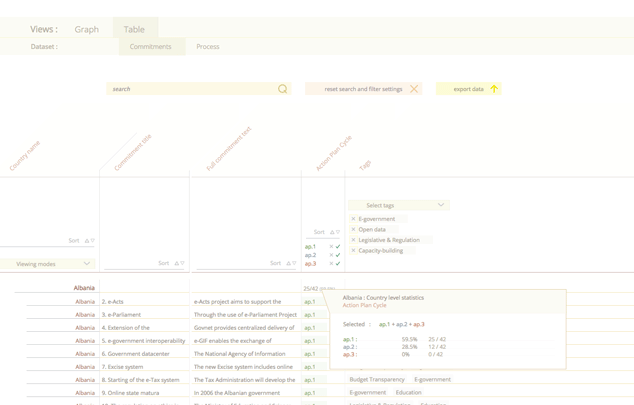Toggle the ap.1 checkmark filter

(x=338, y=246)
